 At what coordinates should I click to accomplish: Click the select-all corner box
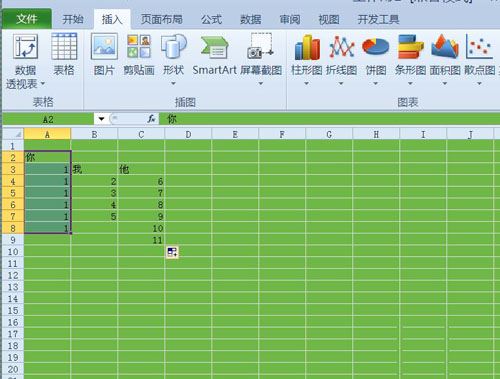point(13,134)
